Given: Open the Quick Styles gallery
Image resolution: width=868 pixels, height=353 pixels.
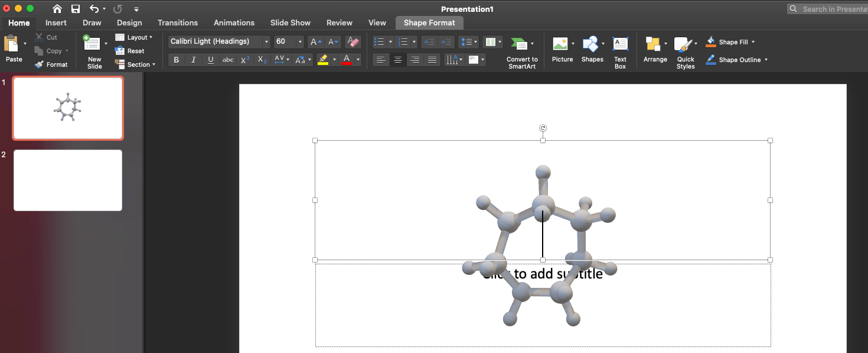Looking at the screenshot, I should (x=686, y=53).
